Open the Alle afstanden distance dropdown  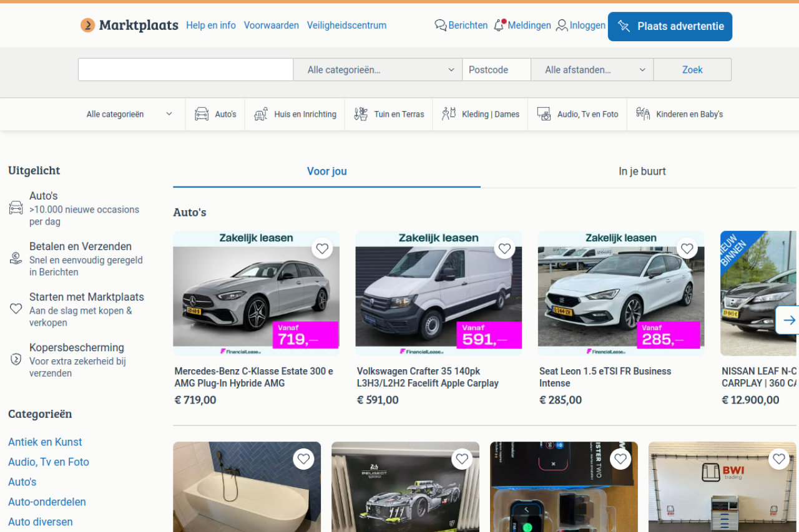(x=592, y=70)
